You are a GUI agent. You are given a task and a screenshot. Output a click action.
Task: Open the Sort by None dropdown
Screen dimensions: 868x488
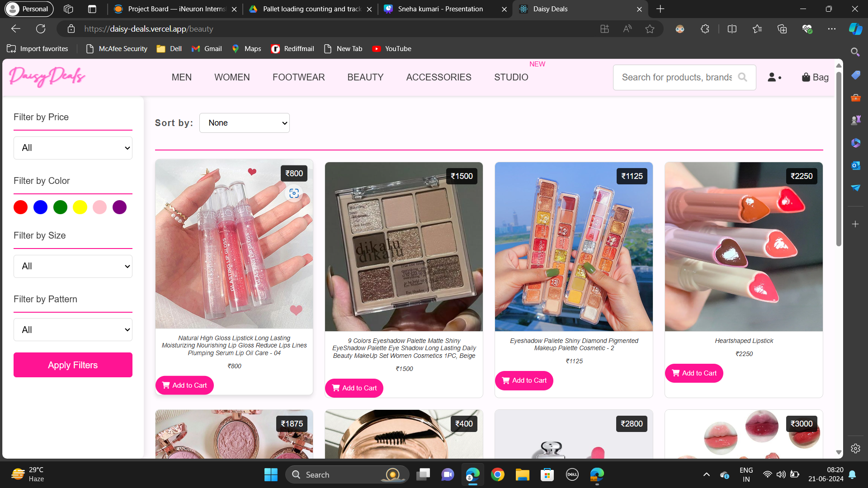click(x=244, y=123)
